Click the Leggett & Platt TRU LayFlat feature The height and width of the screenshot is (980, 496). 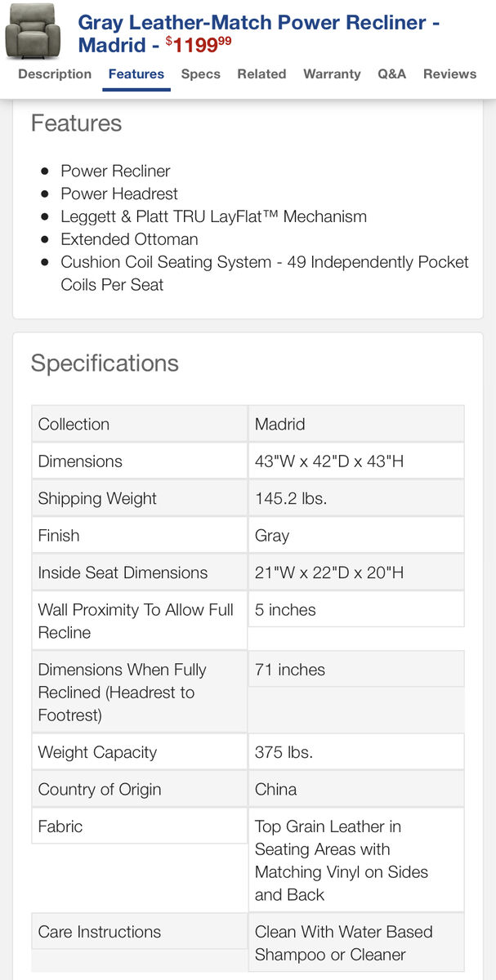213,216
